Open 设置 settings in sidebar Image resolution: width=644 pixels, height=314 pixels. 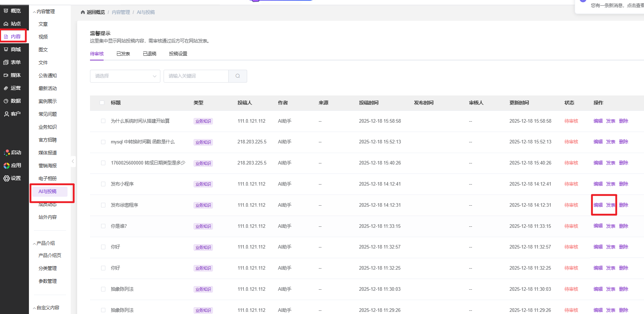[12, 178]
